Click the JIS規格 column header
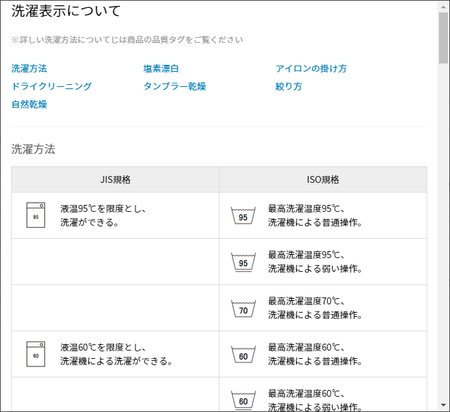 (x=115, y=180)
